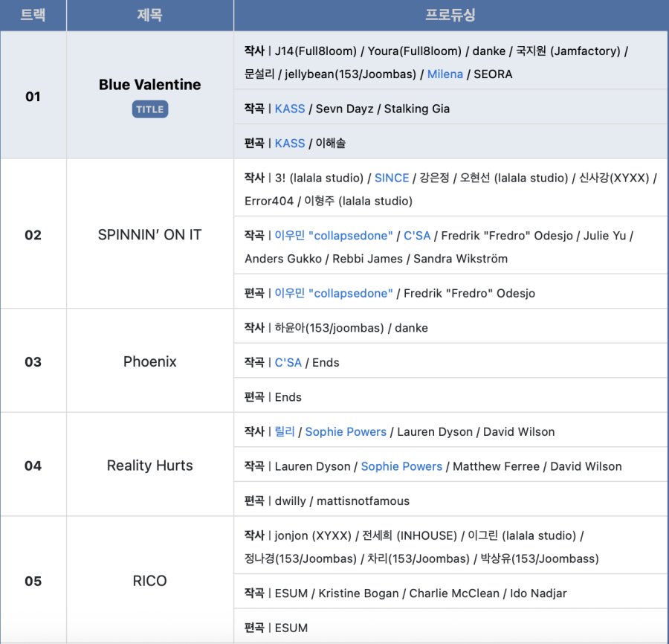
Task: Click the 제목 column header
Action: (149, 15)
